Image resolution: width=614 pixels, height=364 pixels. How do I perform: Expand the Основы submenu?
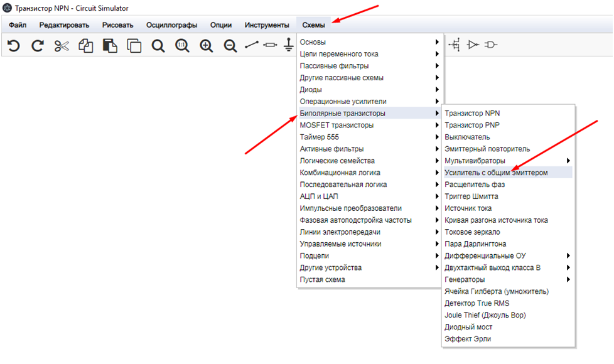click(369, 42)
